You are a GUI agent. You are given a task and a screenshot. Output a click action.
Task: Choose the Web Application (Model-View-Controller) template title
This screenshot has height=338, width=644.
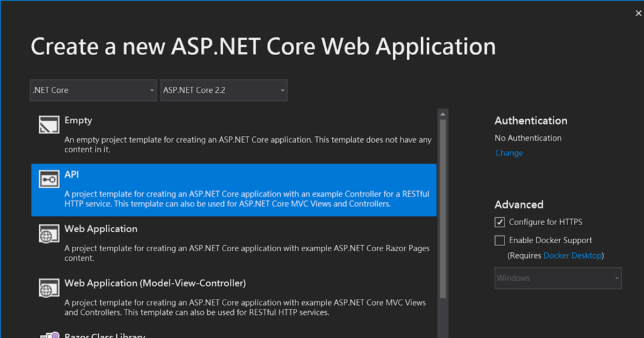155,283
